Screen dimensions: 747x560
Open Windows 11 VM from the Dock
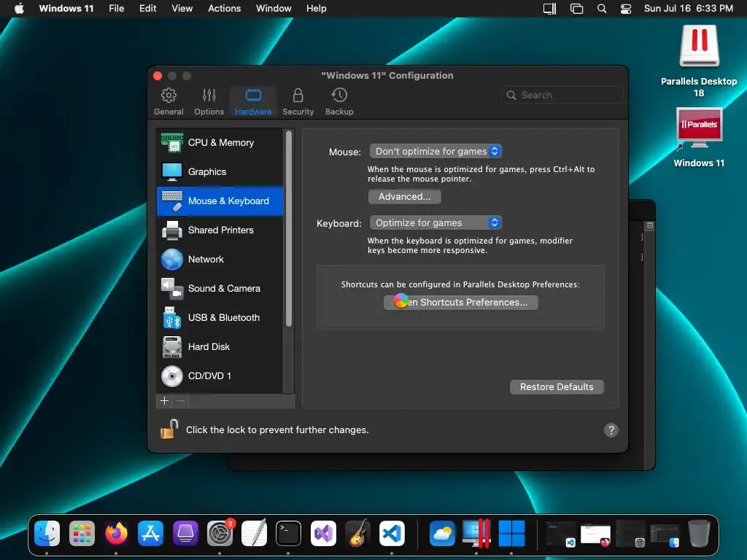pos(511,533)
